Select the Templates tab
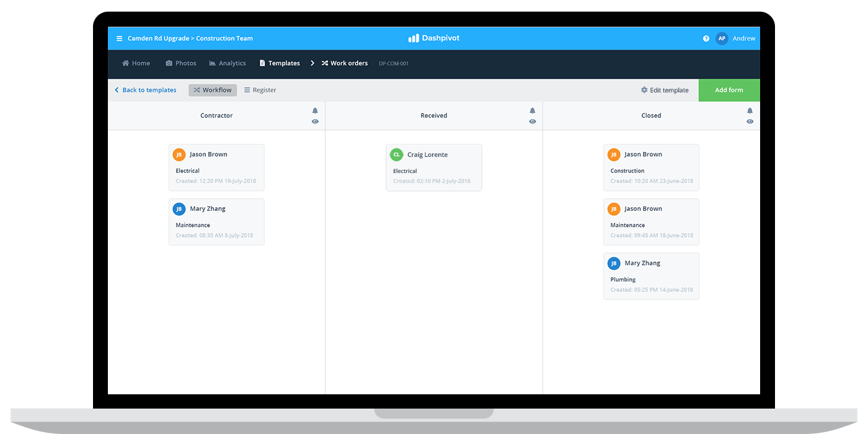Screen dimensions: 868x434 point(279,63)
